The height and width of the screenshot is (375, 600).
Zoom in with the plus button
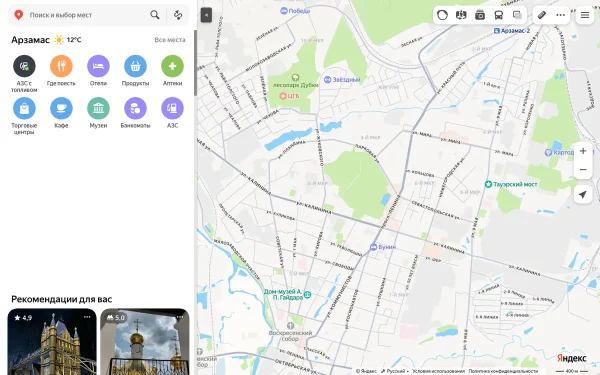(x=583, y=151)
